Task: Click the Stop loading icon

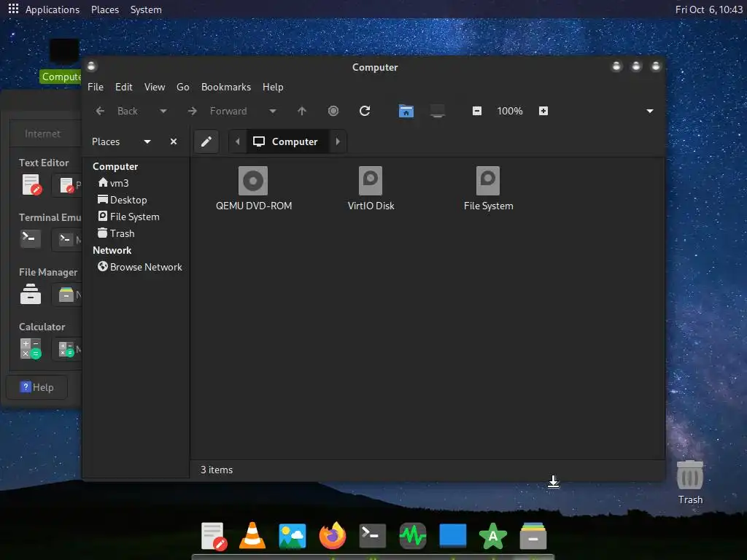Action: coord(333,111)
